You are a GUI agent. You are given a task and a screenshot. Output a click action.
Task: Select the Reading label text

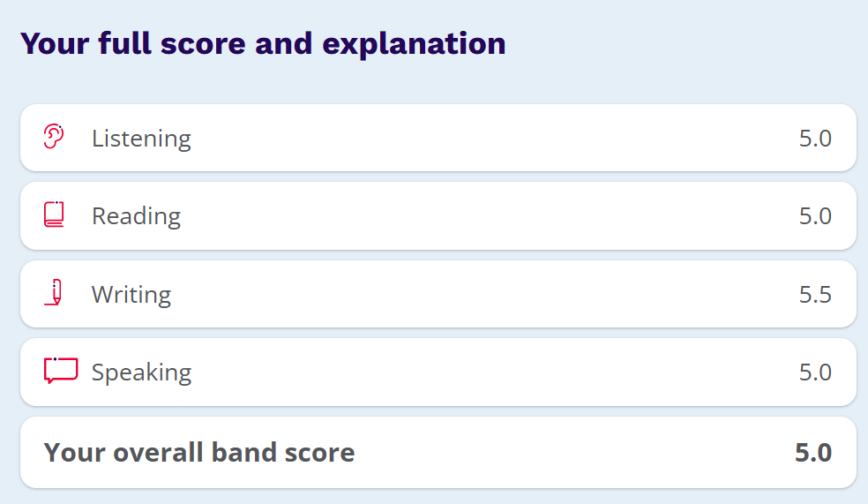click(136, 216)
